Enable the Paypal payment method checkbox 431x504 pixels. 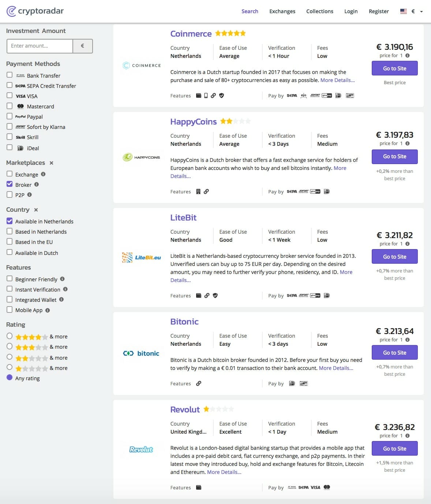point(10,116)
